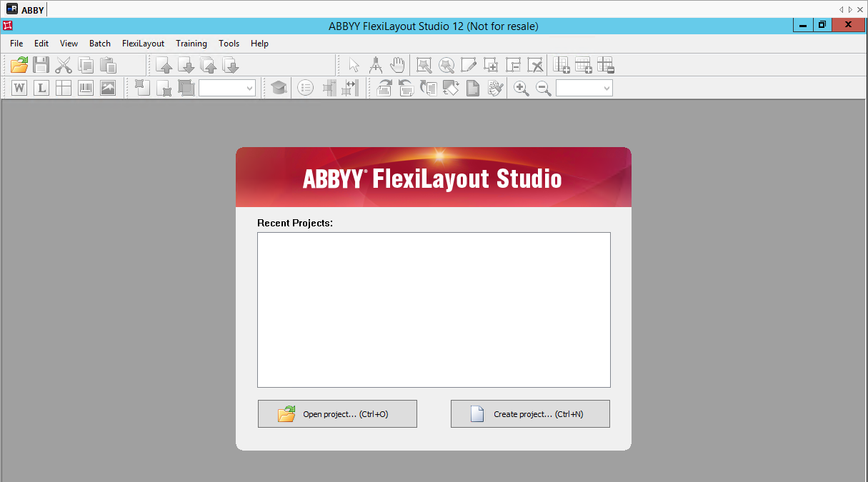Open the Edit menu
This screenshot has height=482, width=868.
click(41, 44)
